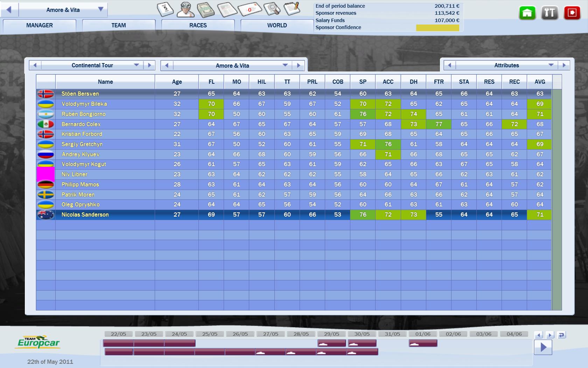
Task: Open the RACES menu tab
Action: tap(198, 25)
